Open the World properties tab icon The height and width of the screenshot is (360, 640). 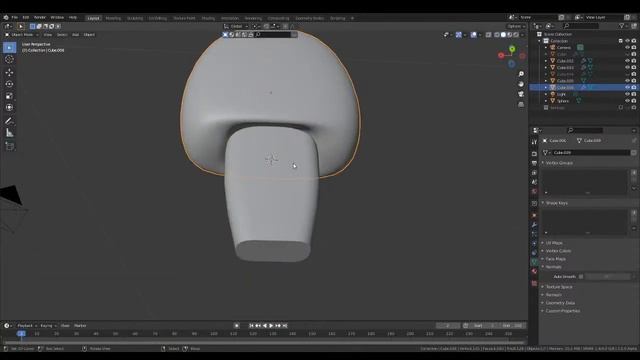(534, 191)
